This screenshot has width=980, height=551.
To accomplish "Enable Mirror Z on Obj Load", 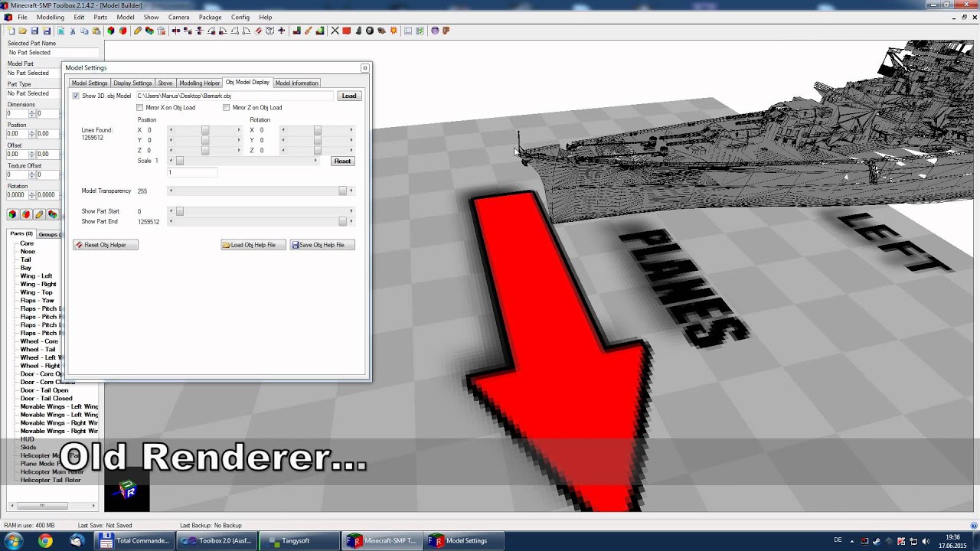I will [226, 108].
